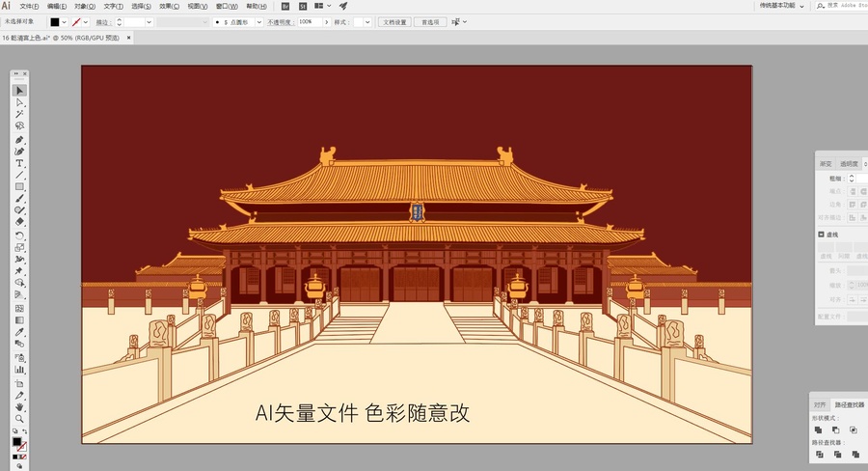Select the Symbol Sprayer tool
Viewport: 868px width, 471px height.
coord(19,357)
